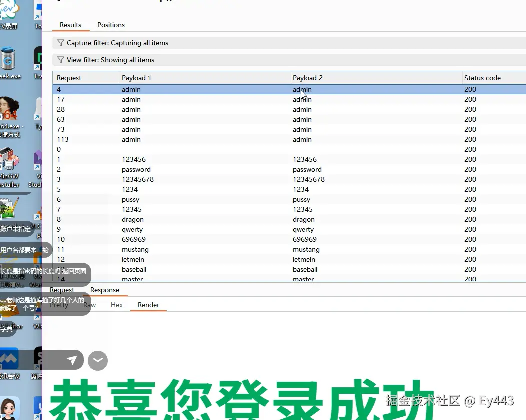Image resolution: width=526 pixels, height=420 pixels.
Task: Select the row with request number 63
Action: click(x=289, y=120)
